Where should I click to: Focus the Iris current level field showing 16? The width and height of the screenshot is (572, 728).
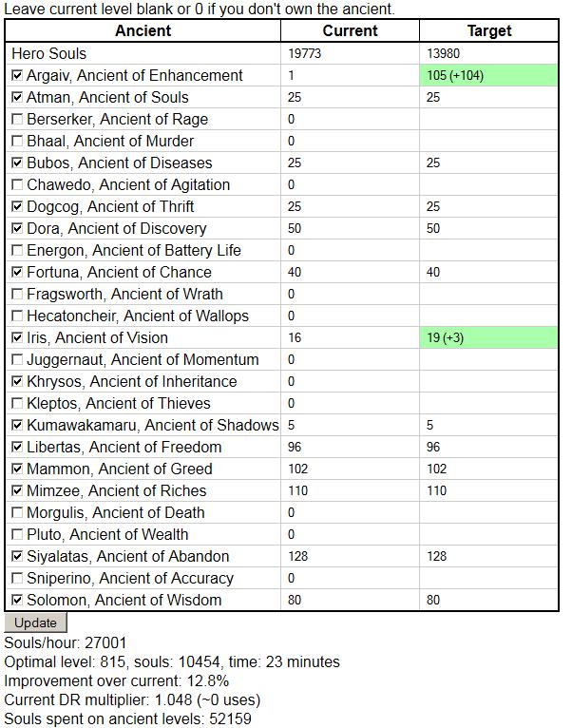coord(350,337)
